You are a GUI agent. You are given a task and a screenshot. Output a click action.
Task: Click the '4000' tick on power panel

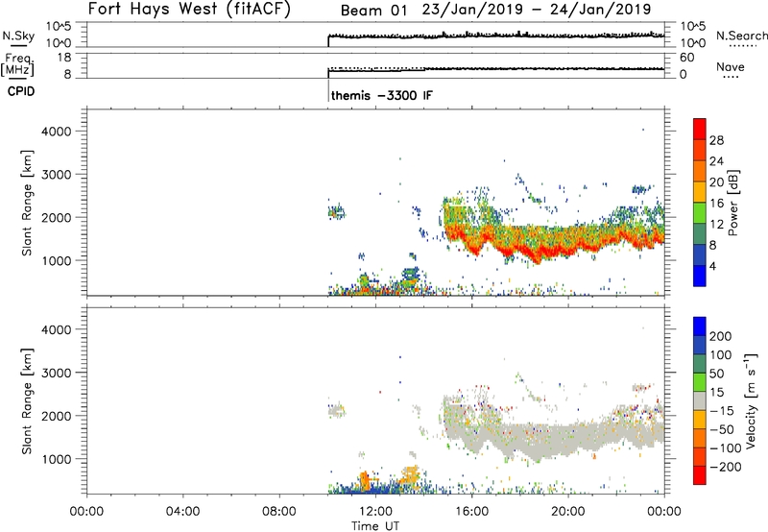coord(57,132)
